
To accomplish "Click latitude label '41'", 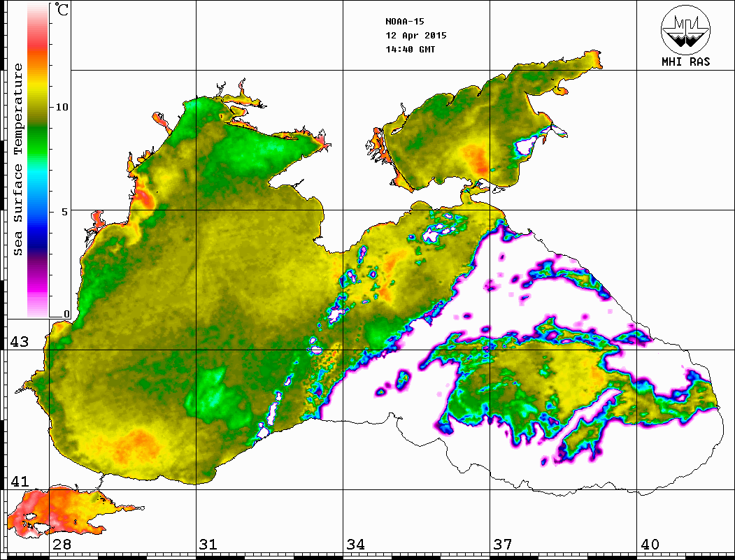I will point(20,482).
